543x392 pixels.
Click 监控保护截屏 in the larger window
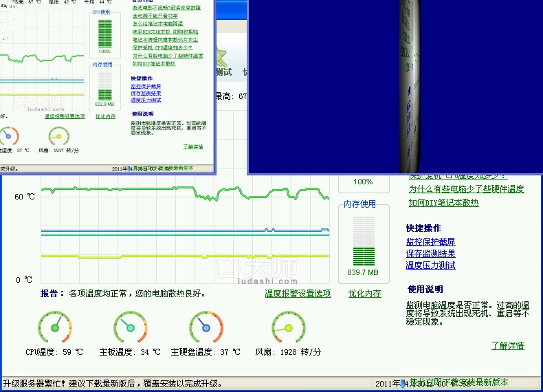[430, 242]
